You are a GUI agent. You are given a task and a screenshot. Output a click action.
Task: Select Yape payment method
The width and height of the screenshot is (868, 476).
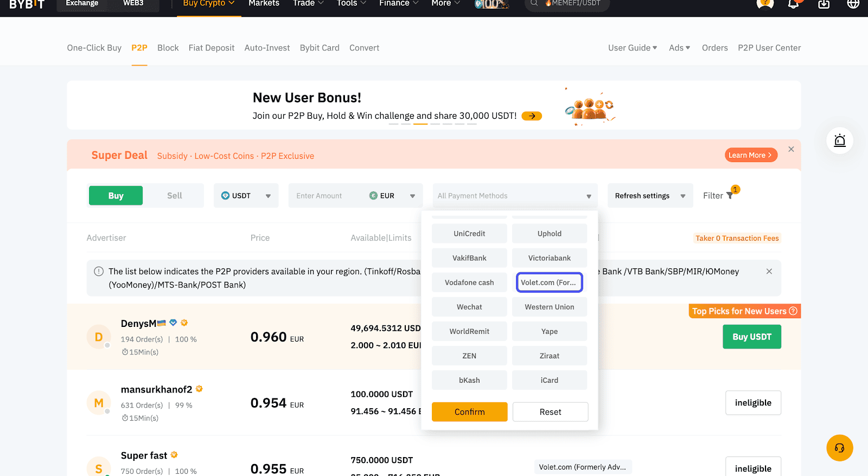pyautogui.click(x=550, y=331)
